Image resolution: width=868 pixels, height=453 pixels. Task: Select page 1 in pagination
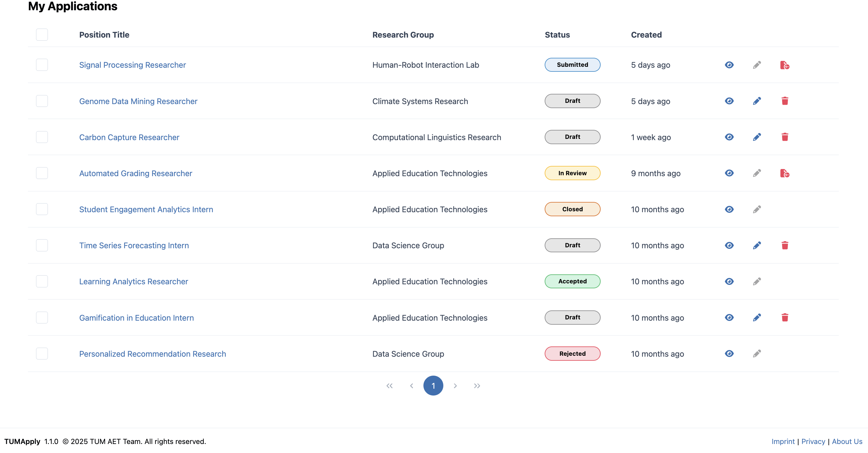point(433,386)
